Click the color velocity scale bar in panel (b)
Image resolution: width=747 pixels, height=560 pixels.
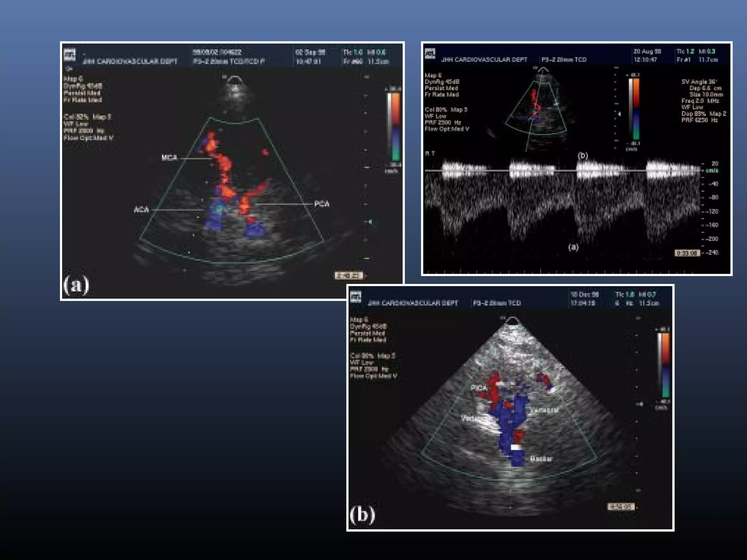pos(666,365)
